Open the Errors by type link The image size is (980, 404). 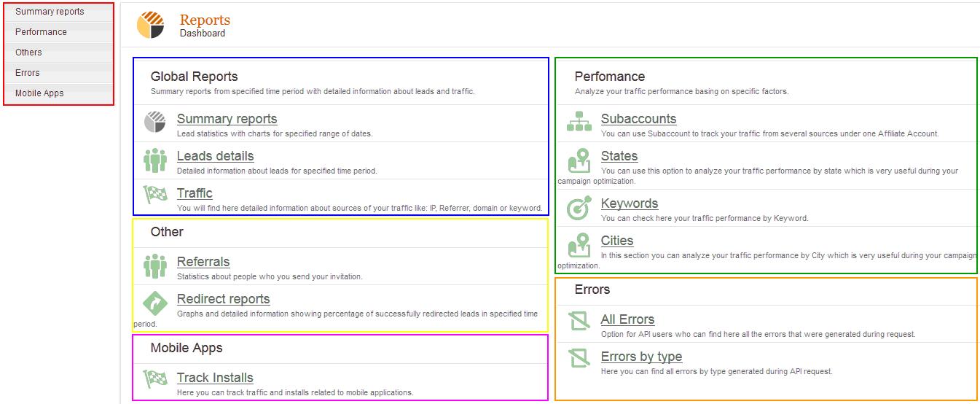pyautogui.click(x=641, y=357)
